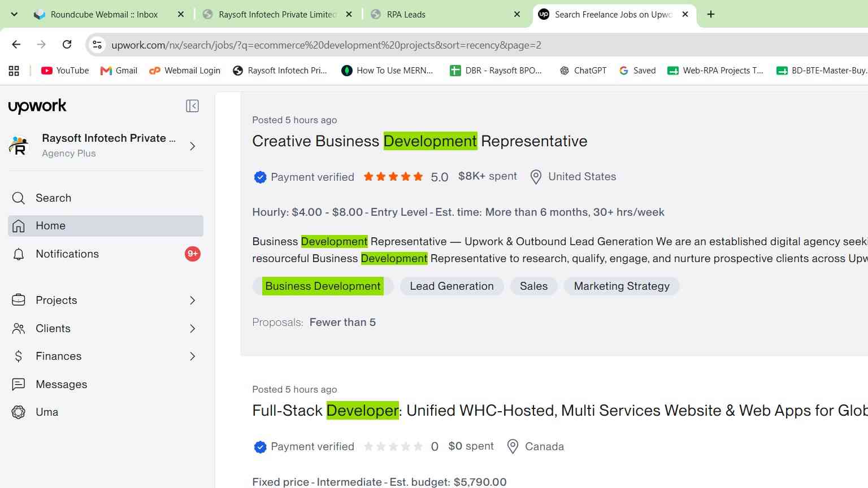Select the Lead Generation skill tag

(452, 286)
